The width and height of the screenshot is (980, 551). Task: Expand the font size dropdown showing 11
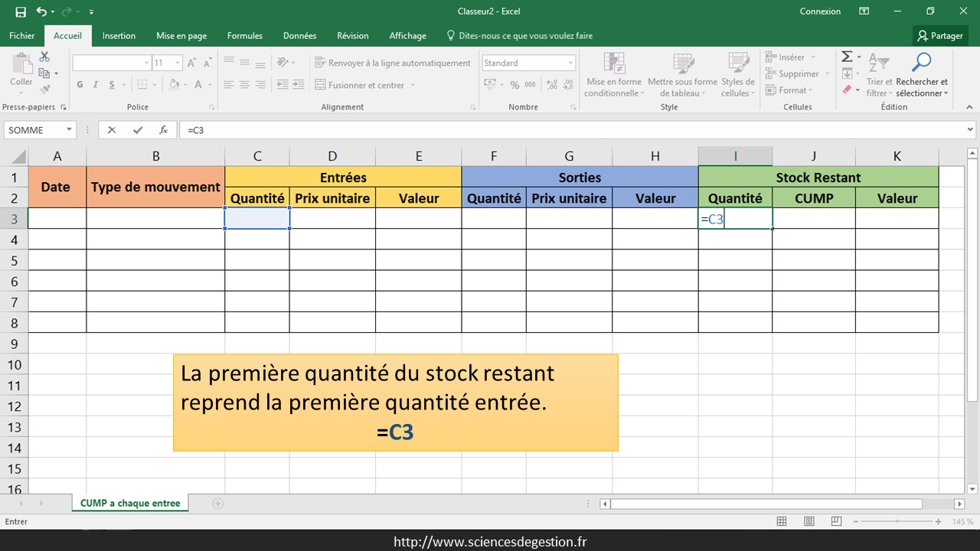(x=178, y=63)
